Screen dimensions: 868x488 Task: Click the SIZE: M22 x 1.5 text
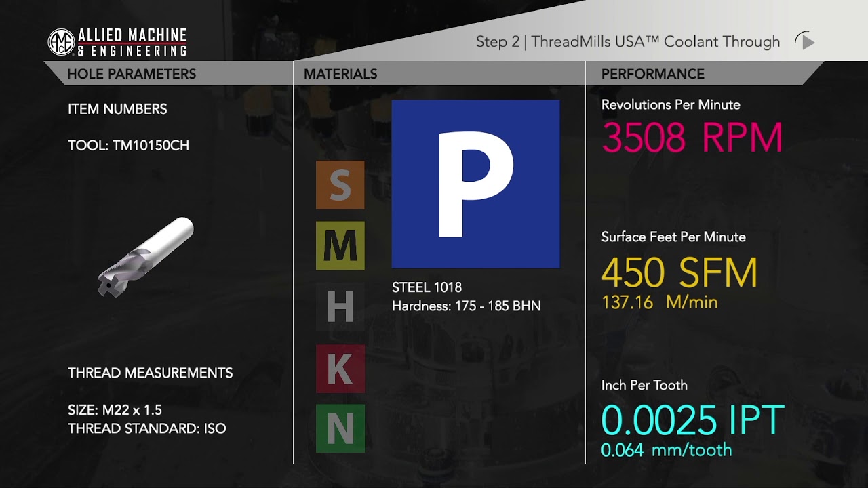115,411
